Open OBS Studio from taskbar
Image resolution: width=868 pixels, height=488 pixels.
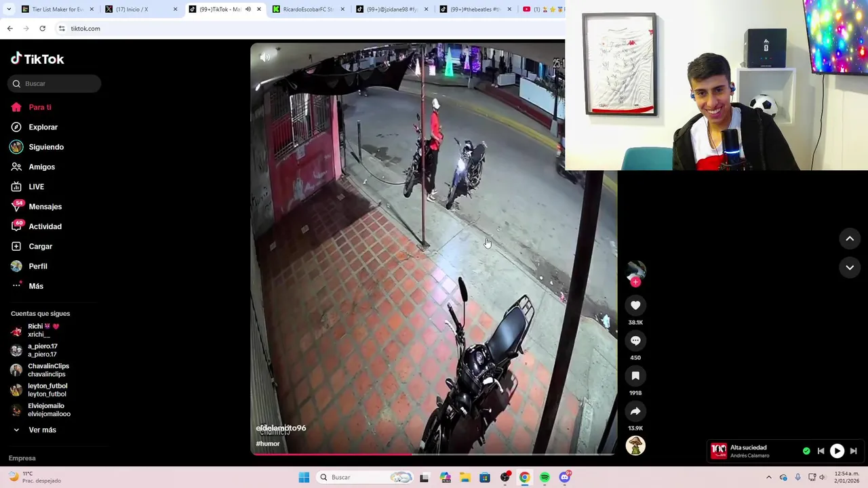(x=505, y=477)
